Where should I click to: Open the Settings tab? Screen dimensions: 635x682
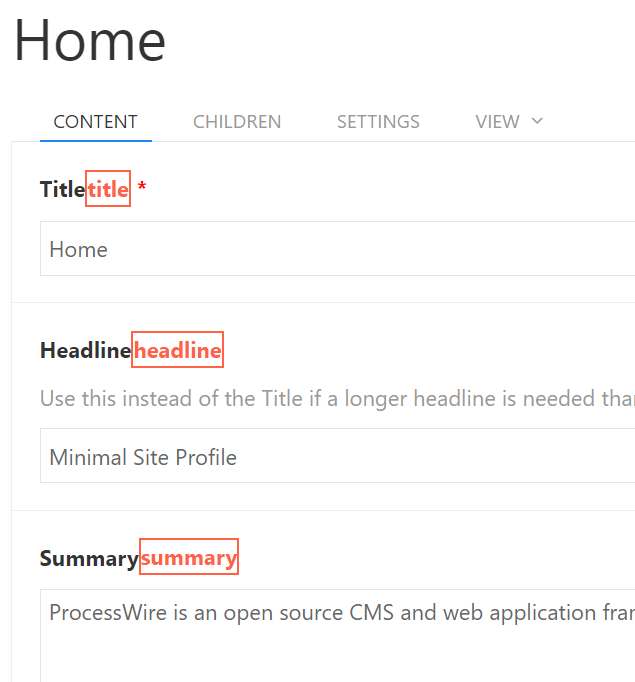(x=378, y=122)
